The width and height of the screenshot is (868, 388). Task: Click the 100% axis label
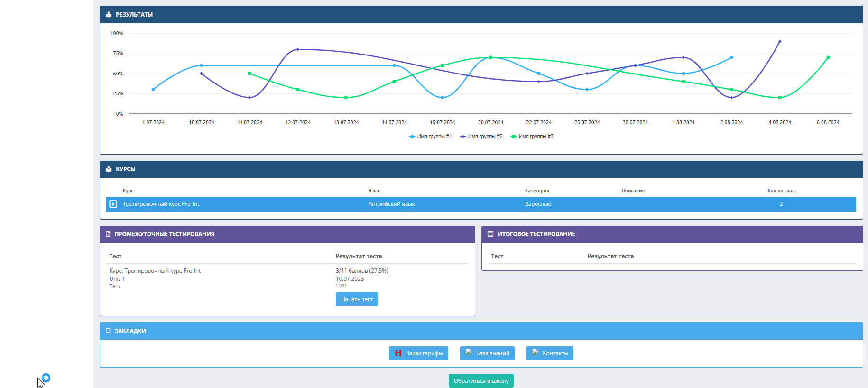117,33
